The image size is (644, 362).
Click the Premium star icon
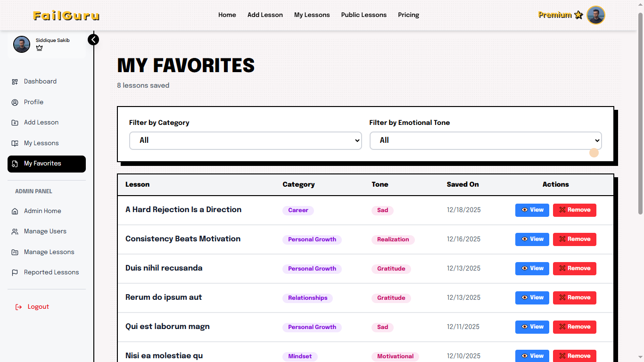point(578,15)
